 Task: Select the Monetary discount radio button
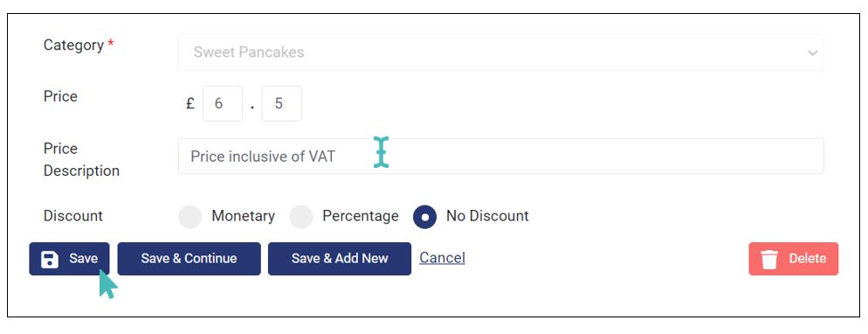(189, 217)
